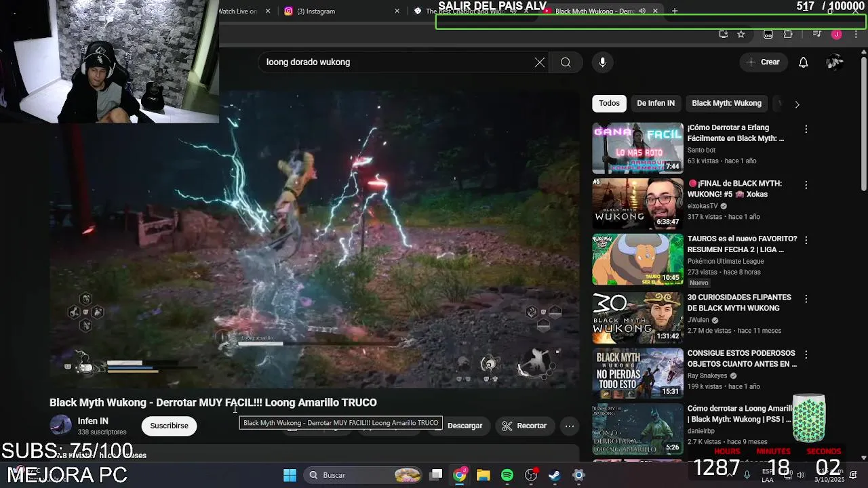The image size is (868, 488).
Task: Click the Crear button
Action: (763, 62)
